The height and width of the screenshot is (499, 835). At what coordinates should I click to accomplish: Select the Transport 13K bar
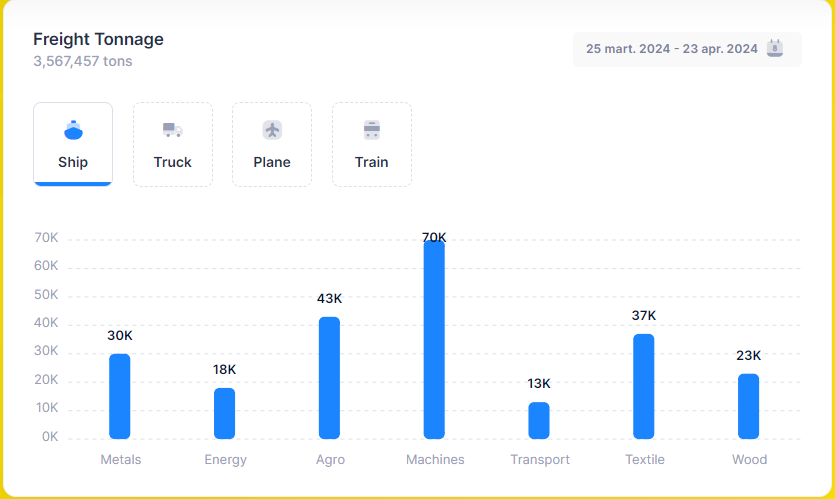point(539,420)
